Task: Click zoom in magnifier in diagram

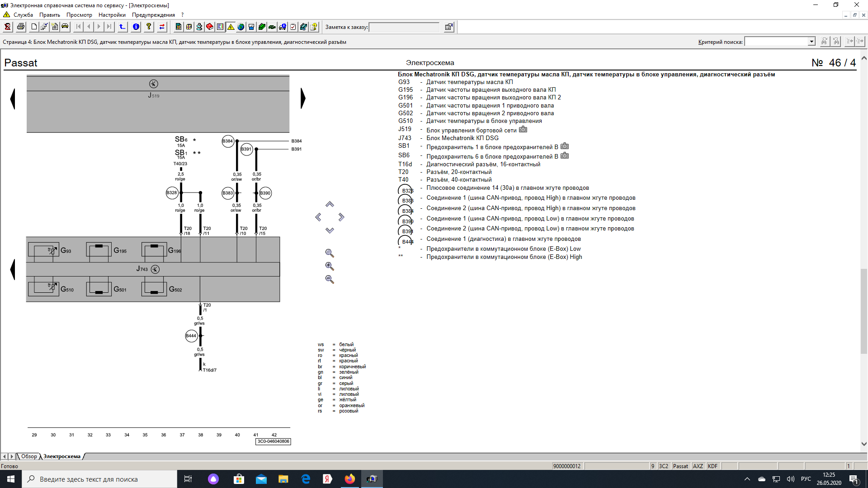Action: 330,267
